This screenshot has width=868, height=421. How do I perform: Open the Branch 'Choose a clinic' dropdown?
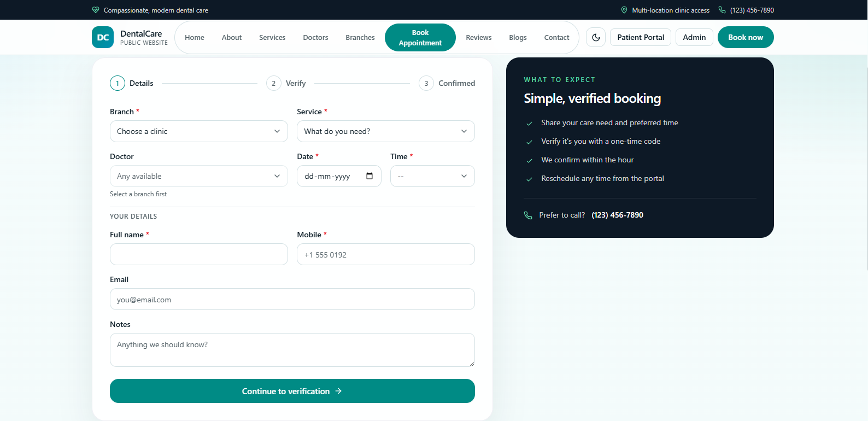pyautogui.click(x=199, y=131)
